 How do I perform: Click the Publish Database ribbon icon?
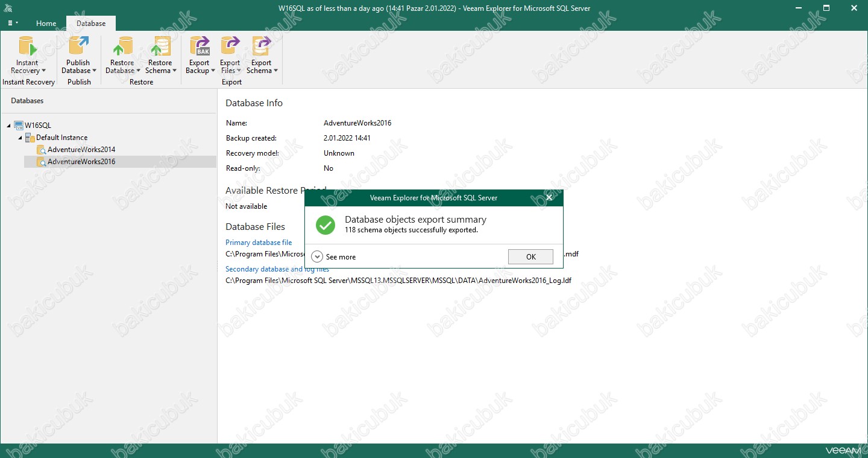point(78,46)
